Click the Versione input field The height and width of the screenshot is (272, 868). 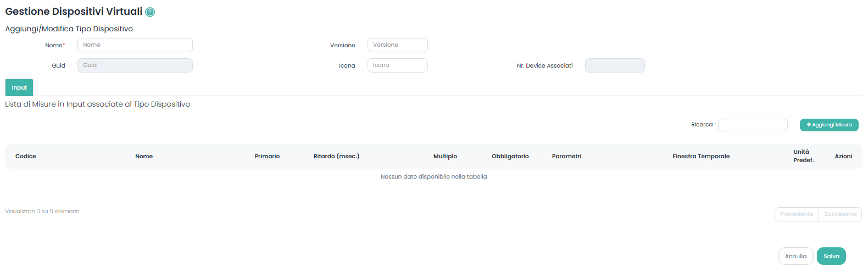pyautogui.click(x=397, y=45)
